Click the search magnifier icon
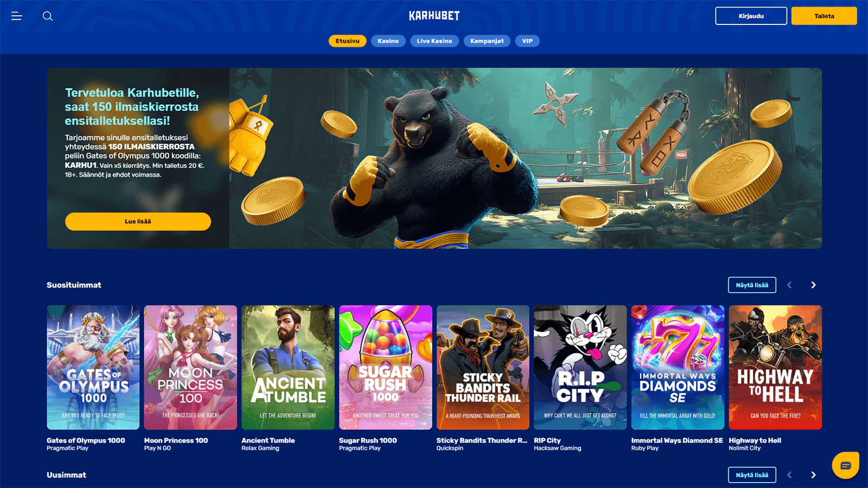 [x=48, y=16]
